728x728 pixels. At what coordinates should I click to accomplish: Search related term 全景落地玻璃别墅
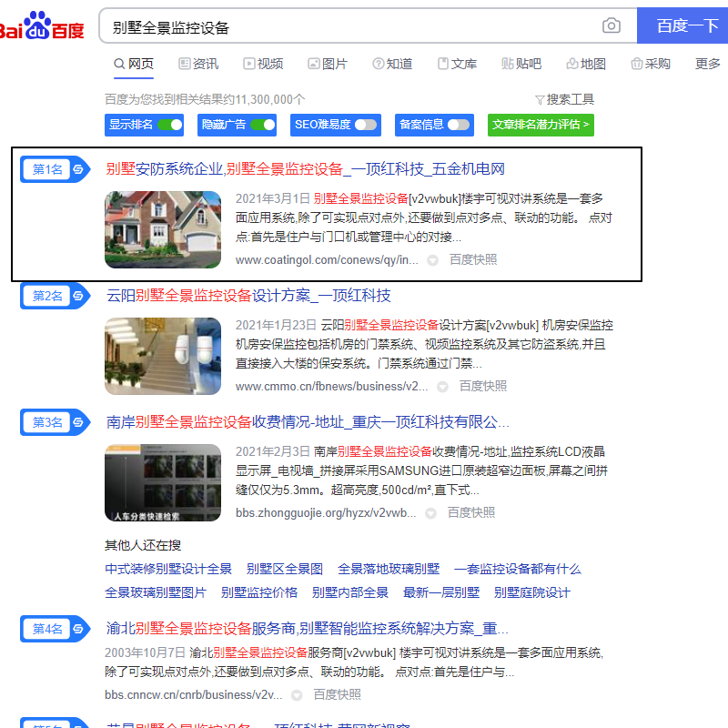tap(389, 569)
